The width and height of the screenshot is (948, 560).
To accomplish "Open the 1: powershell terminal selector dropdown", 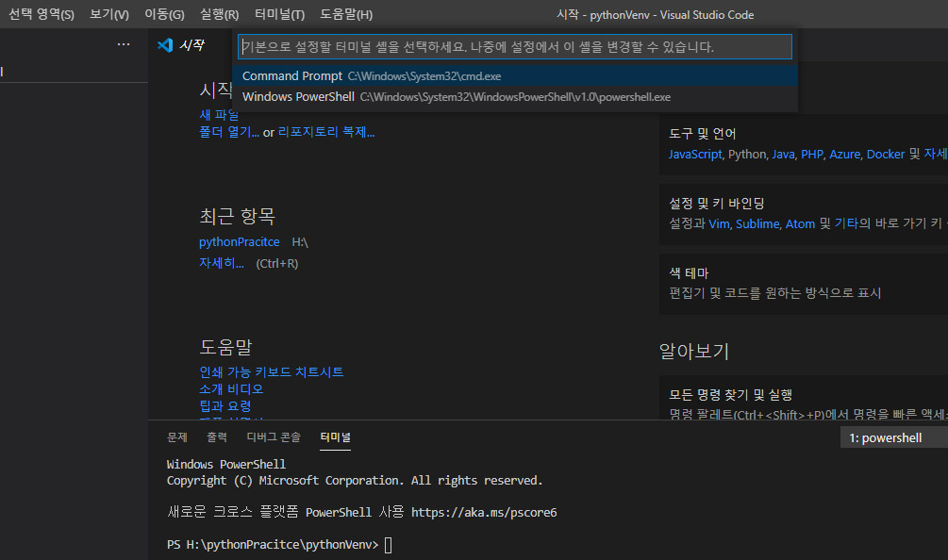I will (894, 438).
